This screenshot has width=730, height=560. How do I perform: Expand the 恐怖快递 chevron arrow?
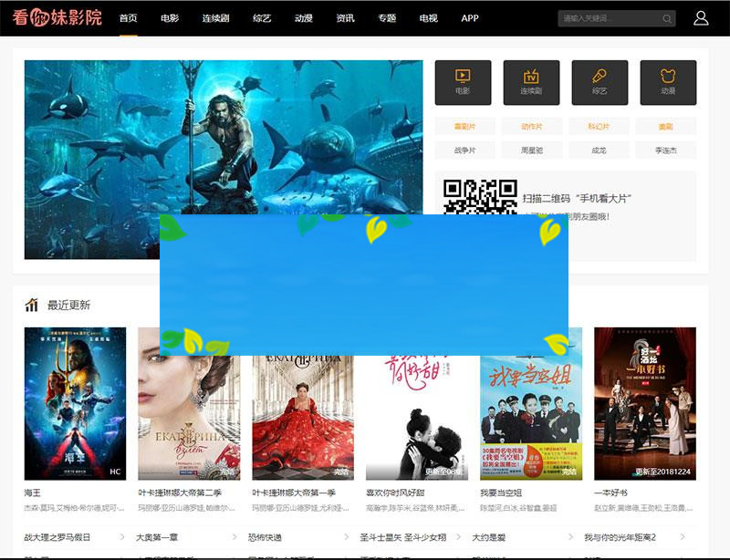coord(347,537)
